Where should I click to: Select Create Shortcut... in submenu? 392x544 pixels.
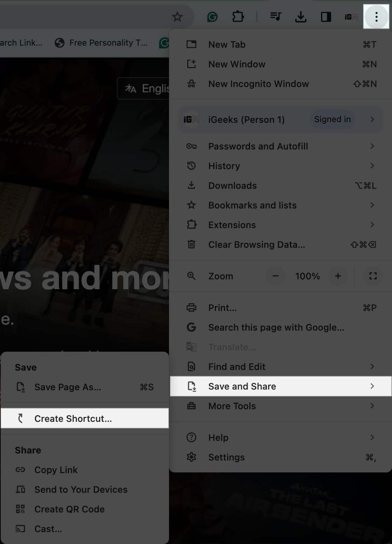[85, 418]
